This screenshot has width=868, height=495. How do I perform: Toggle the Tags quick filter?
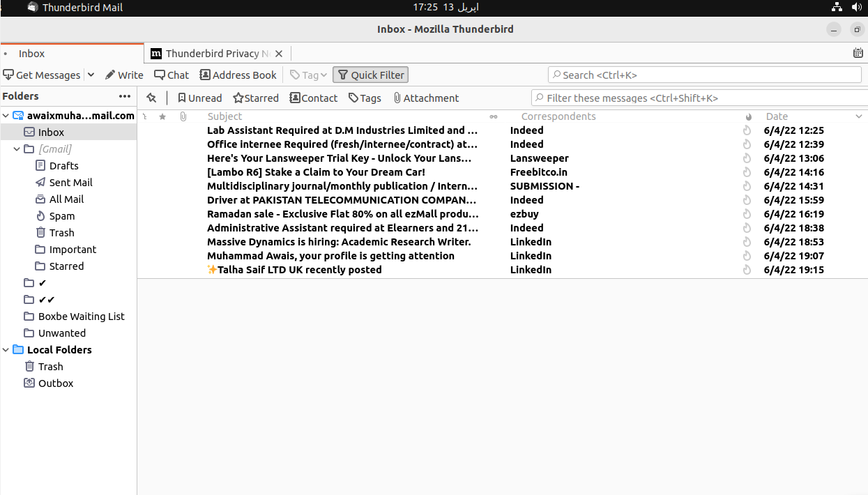tap(365, 98)
